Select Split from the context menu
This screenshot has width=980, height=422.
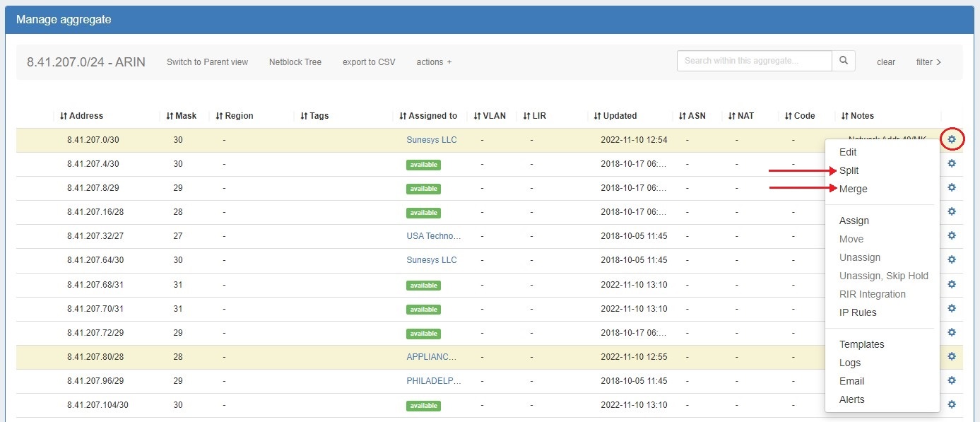click(849, 170)
